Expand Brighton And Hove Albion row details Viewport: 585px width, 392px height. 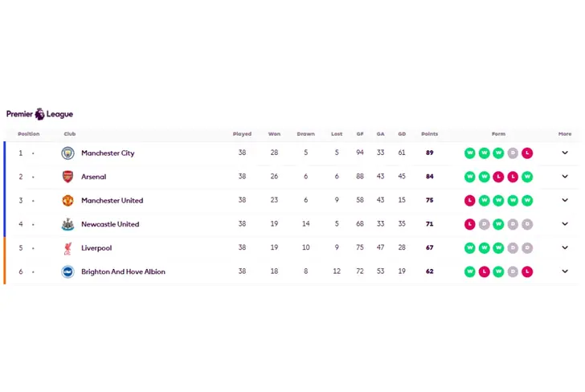tap(565, 272)
